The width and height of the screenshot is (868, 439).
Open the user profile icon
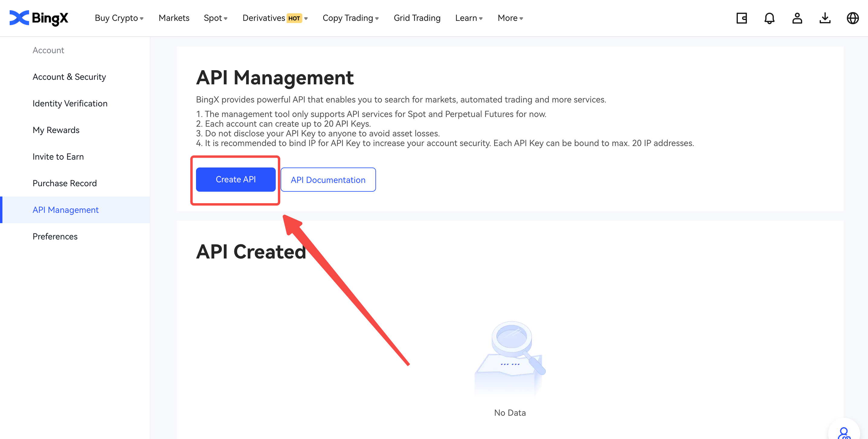(797, 18)
